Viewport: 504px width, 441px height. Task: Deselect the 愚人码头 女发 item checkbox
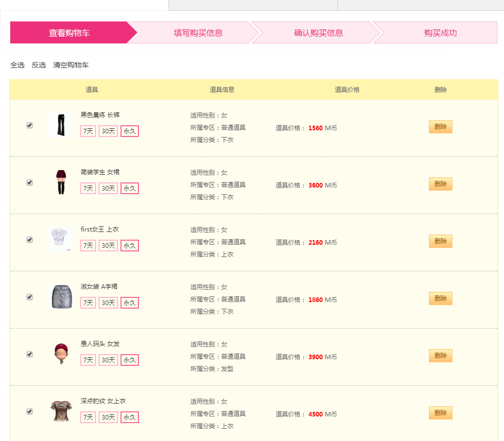click(x=30, y=354)
